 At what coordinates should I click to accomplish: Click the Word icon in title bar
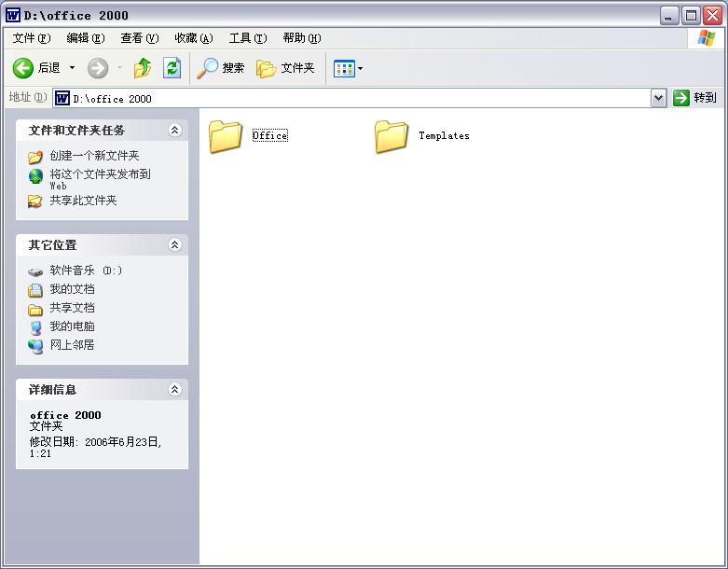[12, 15]
